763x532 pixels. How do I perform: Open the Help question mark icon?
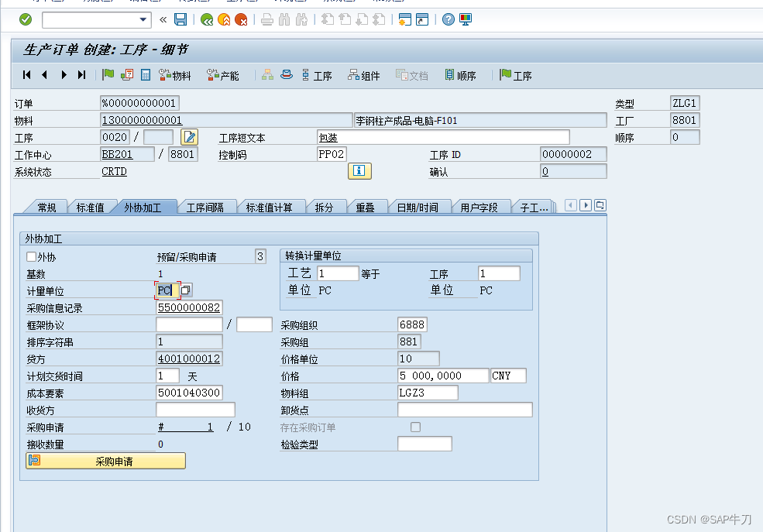tap(449, 20)
